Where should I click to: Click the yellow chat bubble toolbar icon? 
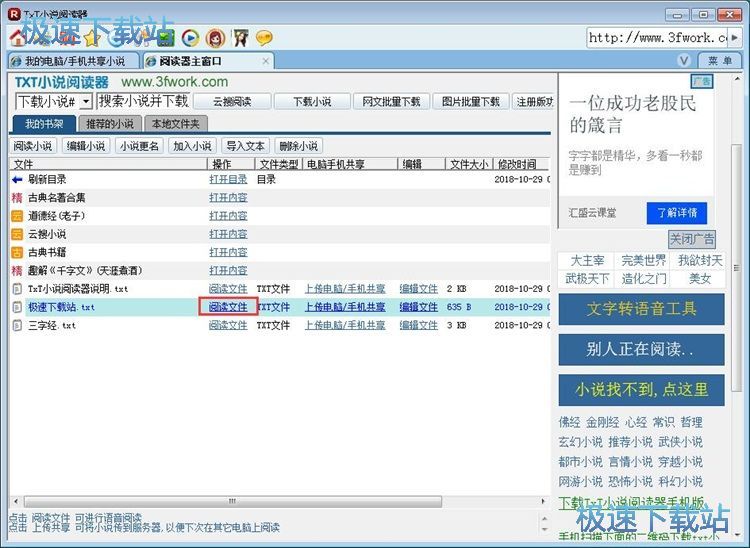[264, 38]
